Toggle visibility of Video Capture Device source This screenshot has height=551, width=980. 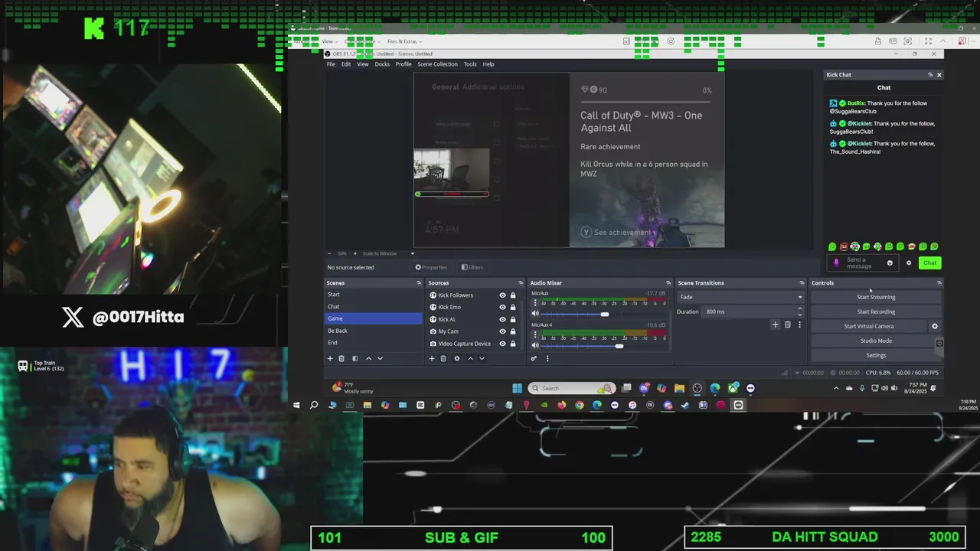point(502,344)
